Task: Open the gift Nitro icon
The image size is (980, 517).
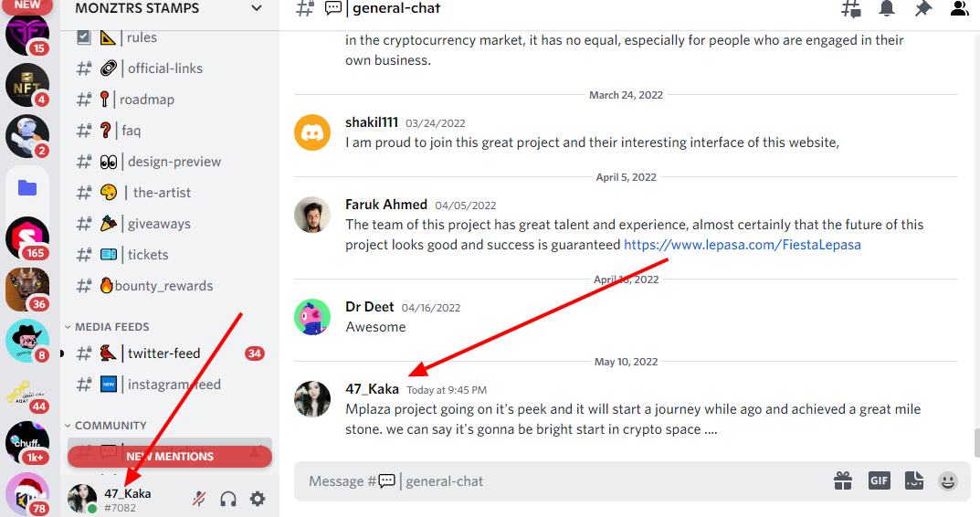Action: [x=843, y=480]
